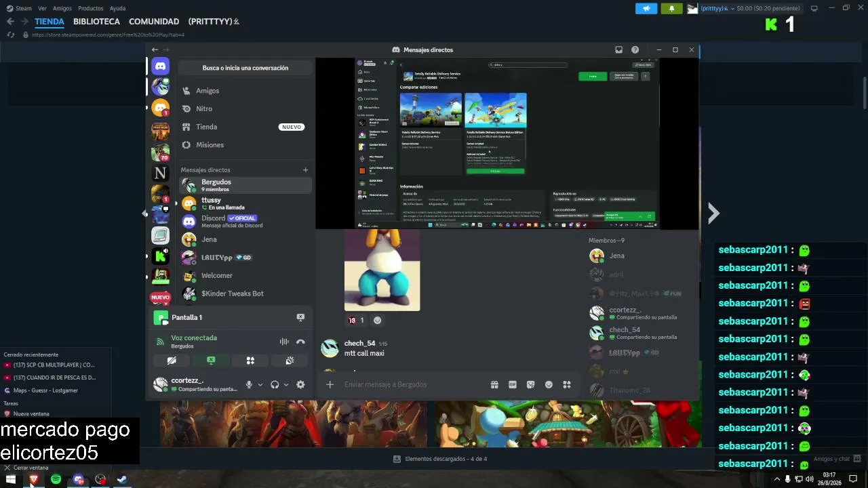868x488 pixels.
Task: Create new direct message with plus icon
Action: [305, 170]
